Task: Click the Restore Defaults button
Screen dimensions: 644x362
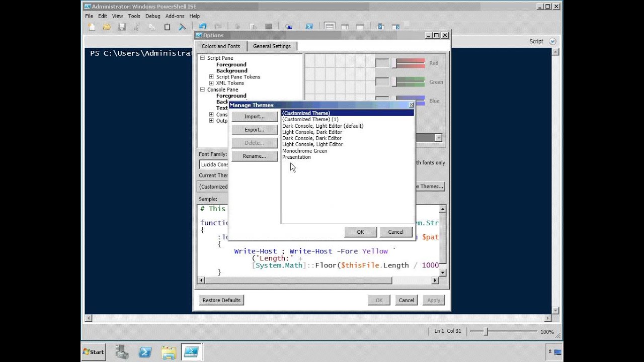Action: [x=221, y=300]
